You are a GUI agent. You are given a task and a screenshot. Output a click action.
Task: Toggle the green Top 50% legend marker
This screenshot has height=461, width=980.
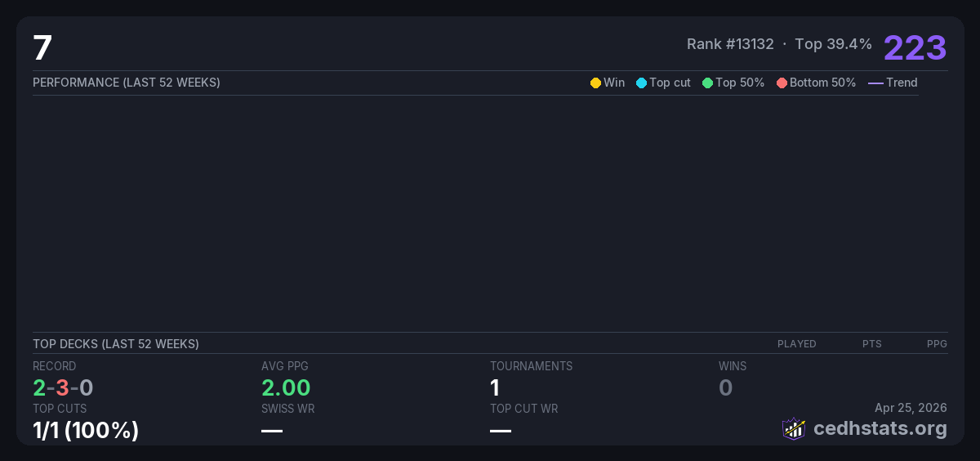[707, 83]
